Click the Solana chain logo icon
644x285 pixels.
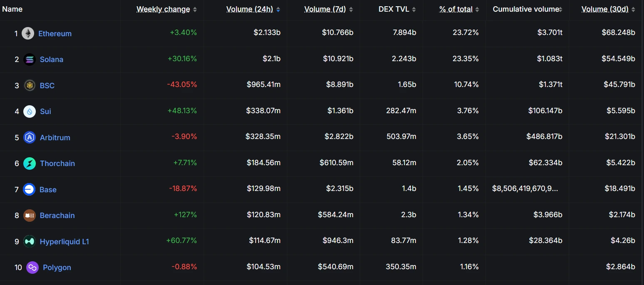[x=30, y=59]
